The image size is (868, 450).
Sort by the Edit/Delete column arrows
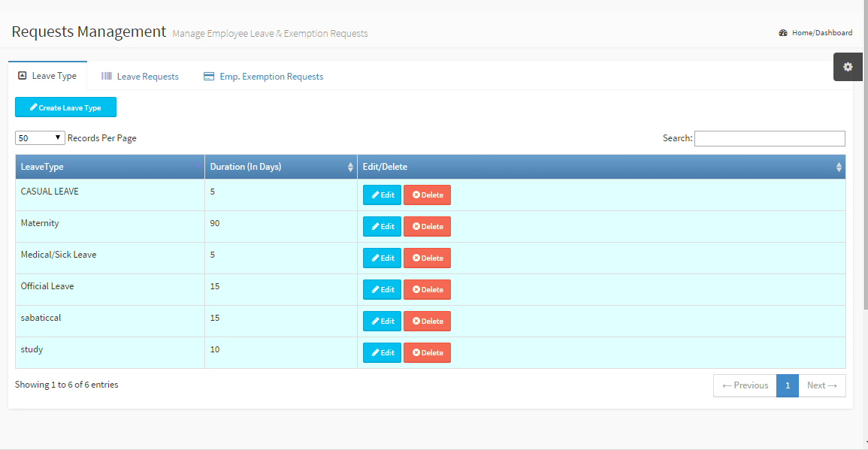pyautogui.click(x=839, y=168)
